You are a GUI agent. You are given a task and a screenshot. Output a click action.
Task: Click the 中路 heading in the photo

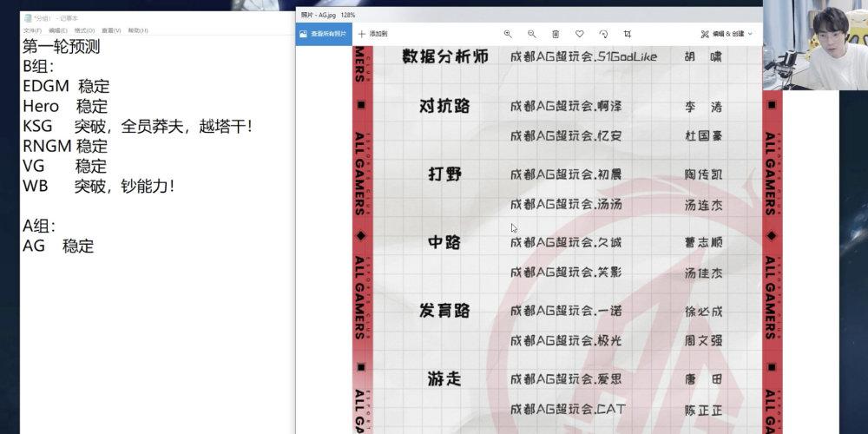click(444, 242)
